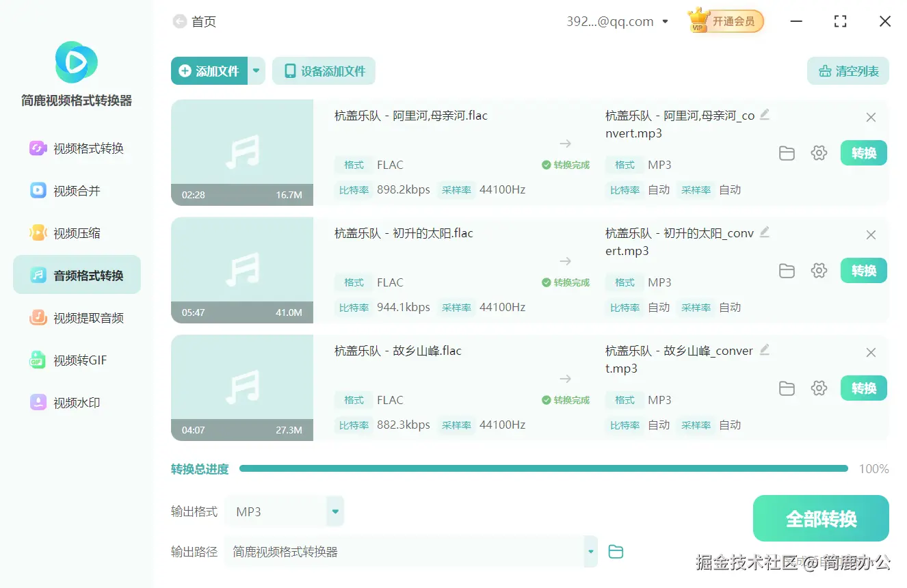Image resolution: width=907 pixels, height=588 pixels.
Task: Expand the 输出路径 dropdown list
Action: 590,552
